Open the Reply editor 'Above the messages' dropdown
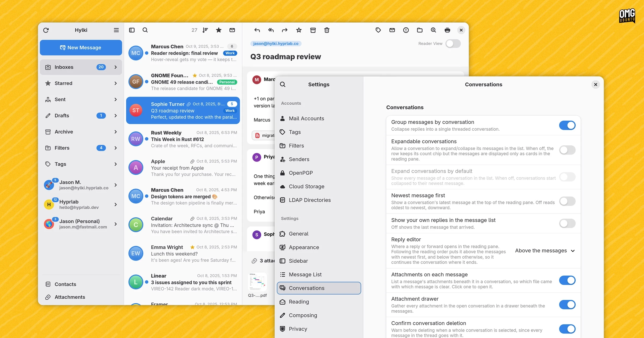 545,251
